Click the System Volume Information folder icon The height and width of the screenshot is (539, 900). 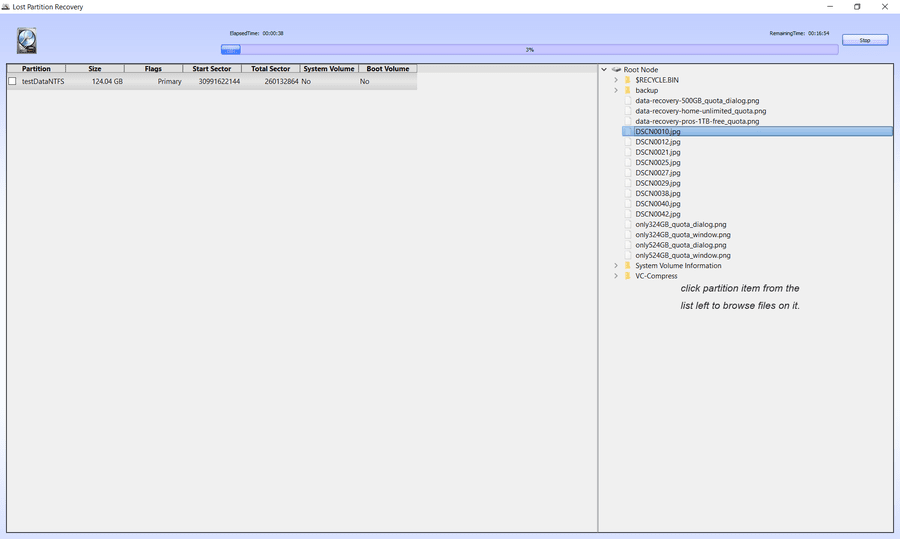pos(628,266)
